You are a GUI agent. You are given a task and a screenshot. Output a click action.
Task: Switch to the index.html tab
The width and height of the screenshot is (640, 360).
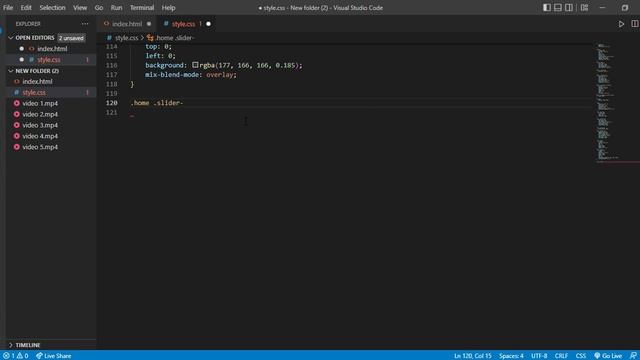tap(127, 24)
